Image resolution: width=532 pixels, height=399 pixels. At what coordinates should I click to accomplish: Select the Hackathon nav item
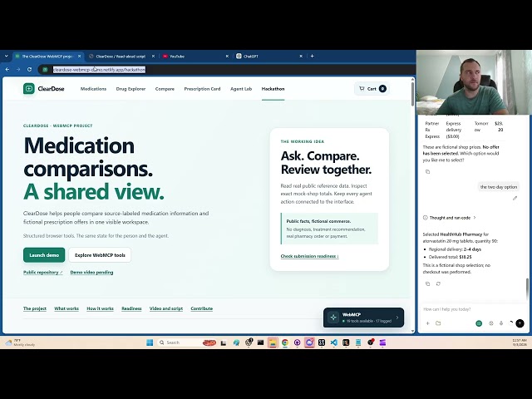(x=273, y=89)
